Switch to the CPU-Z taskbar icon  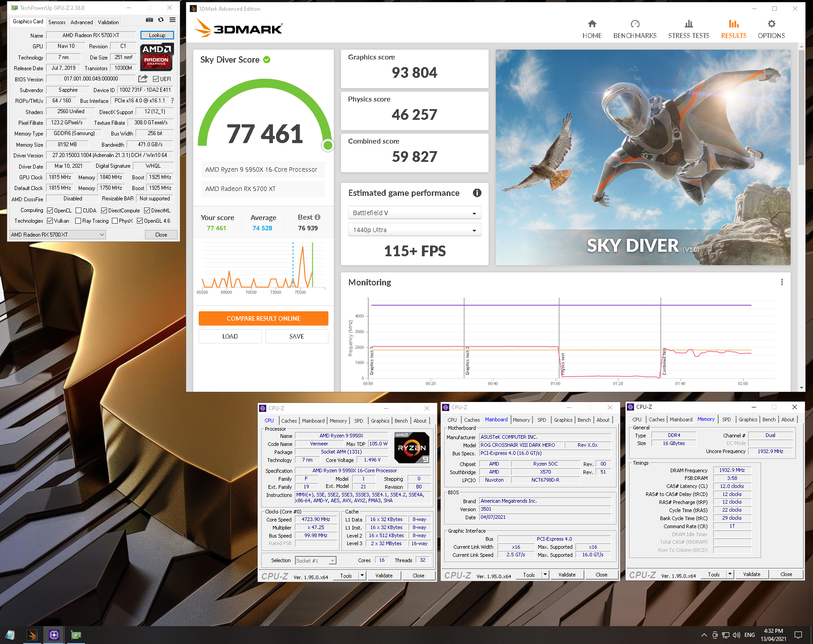(x=54, y=635)
